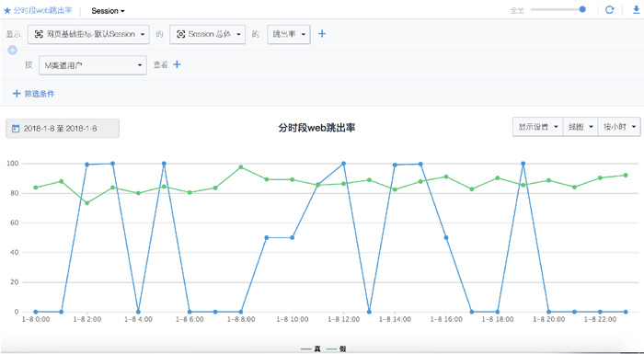Click the sampling slider handle at top
The width and height of the screenshot is (644, 354).
click(x=582, y=9)
